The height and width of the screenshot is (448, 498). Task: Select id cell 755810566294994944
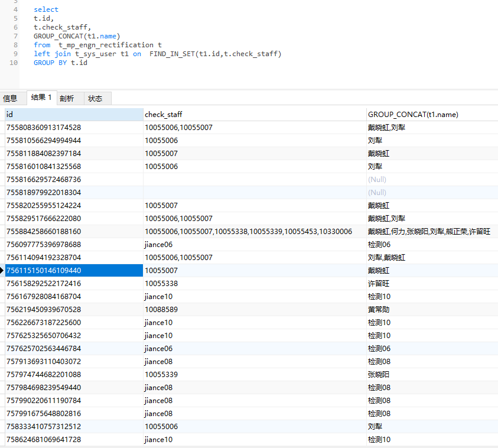74,141
